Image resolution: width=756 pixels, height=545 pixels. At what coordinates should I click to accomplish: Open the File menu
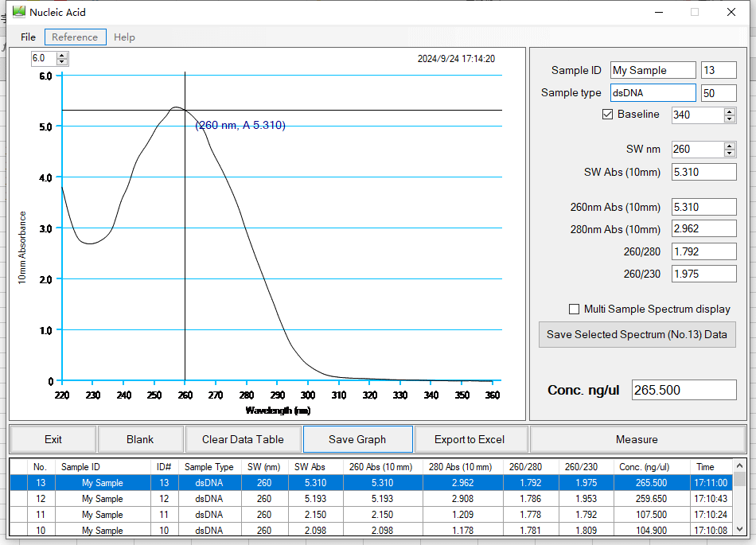(28, 37)
